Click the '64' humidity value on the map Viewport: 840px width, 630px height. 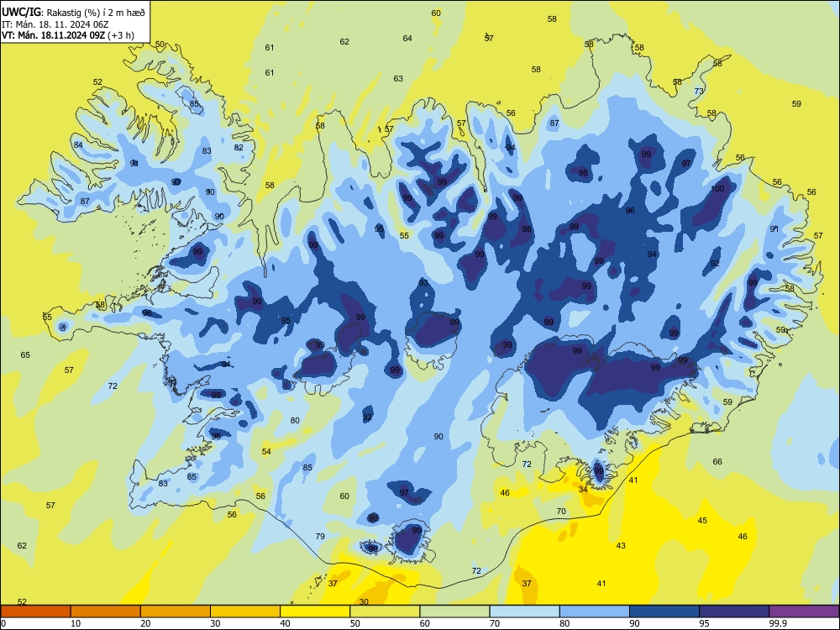(407, 38)
